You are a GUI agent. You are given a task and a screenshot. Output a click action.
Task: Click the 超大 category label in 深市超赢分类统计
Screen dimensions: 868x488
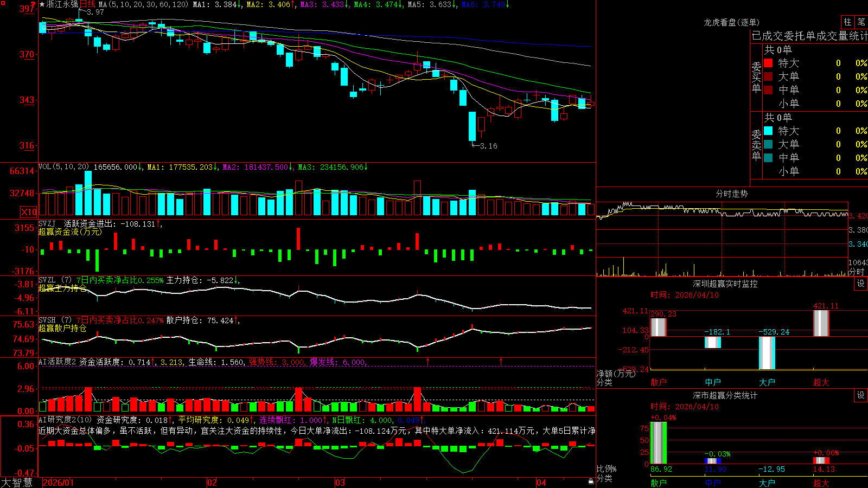[x=821, y=483]
